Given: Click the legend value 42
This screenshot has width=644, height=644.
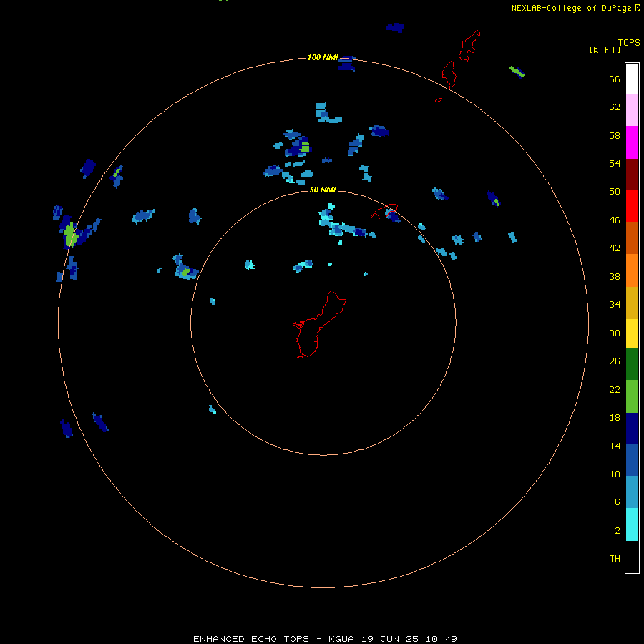Looking at the screenshot, I should 615,248.
